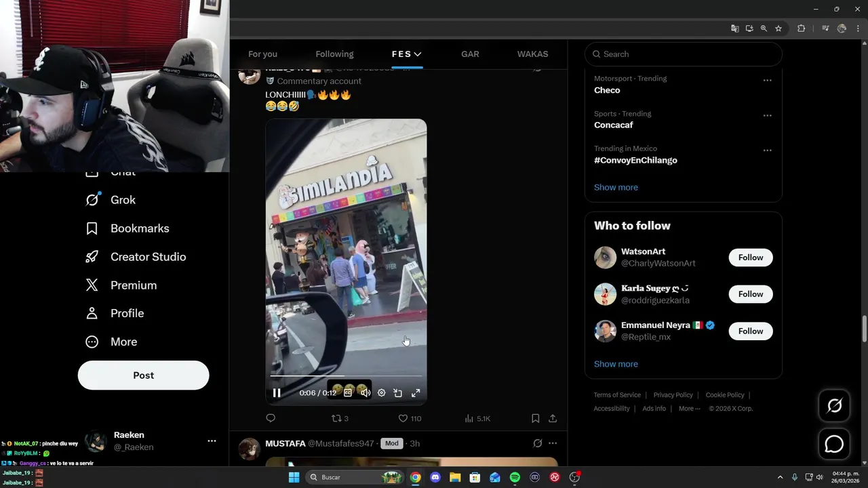Open options for #ConvoyEnChilango trend
The image size is (868, 488).
pyautogui.click(x=767, y=150)
